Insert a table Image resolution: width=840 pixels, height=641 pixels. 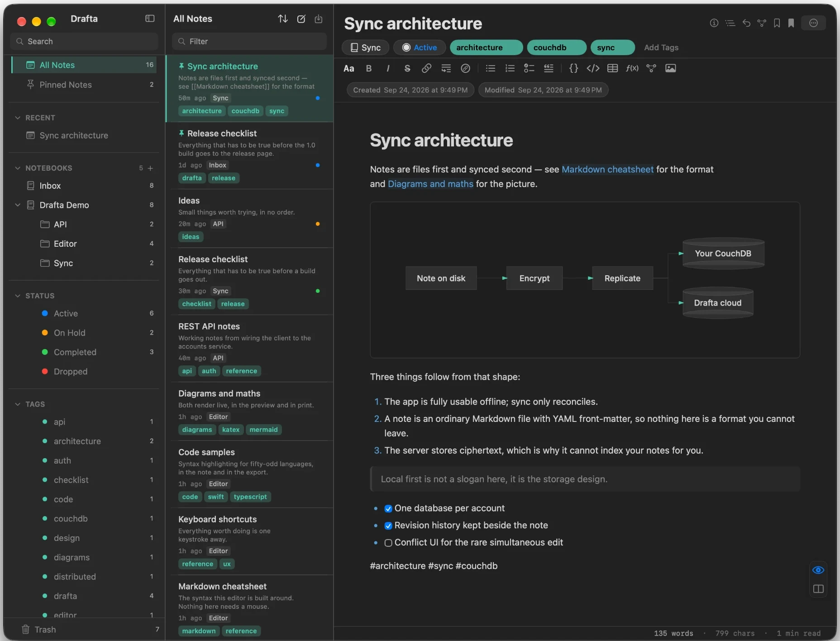612,68
